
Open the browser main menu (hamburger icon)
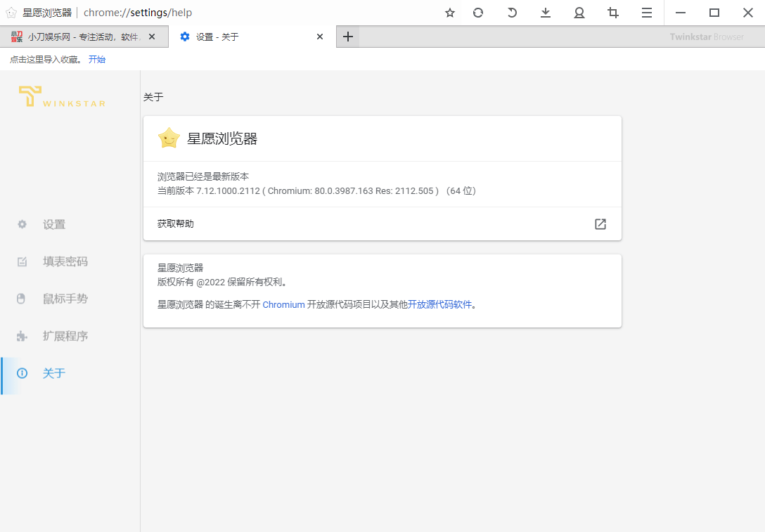(x=646, y=13)
